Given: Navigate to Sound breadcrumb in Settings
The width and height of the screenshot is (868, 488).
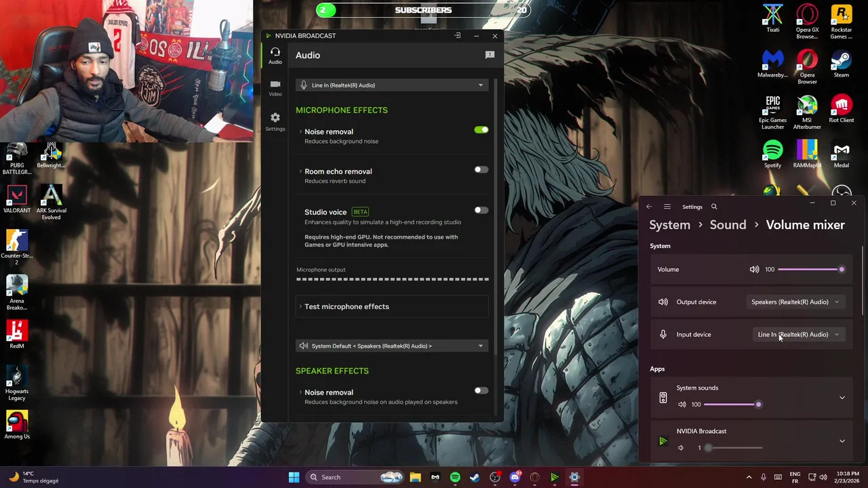Looking at the screenshot, I should 728,225.
